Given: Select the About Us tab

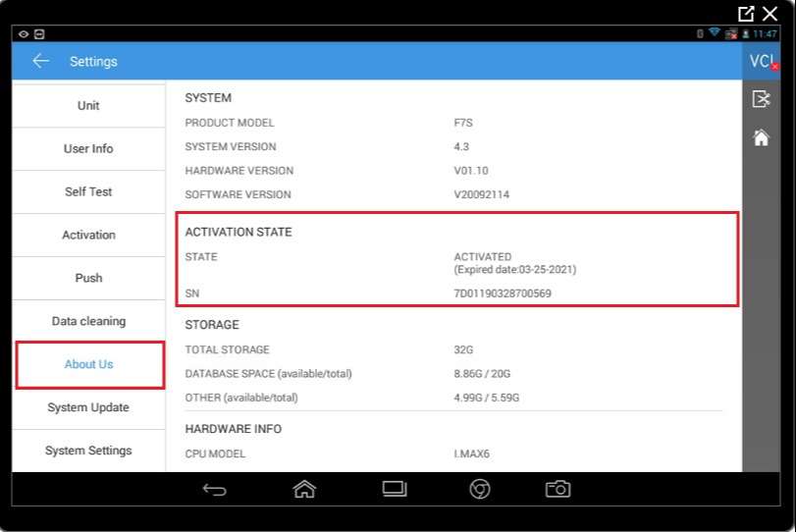Looking at the screenshot, I should click(90, 365).
